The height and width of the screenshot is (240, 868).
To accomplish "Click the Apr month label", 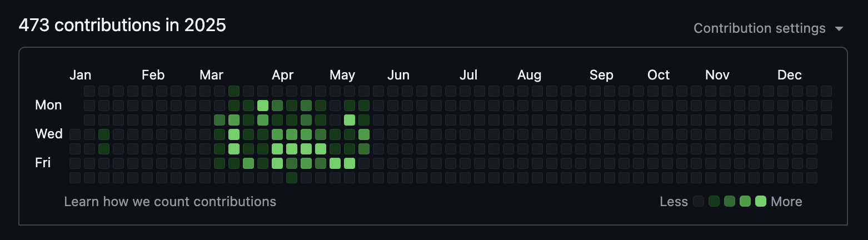I will pos(283,75).
